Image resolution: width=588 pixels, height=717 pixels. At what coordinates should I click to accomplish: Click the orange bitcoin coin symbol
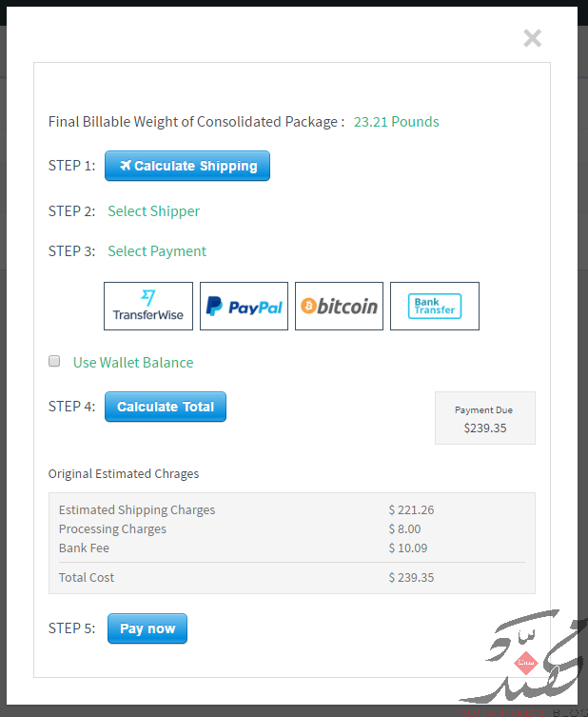click(x=309, y=306)
